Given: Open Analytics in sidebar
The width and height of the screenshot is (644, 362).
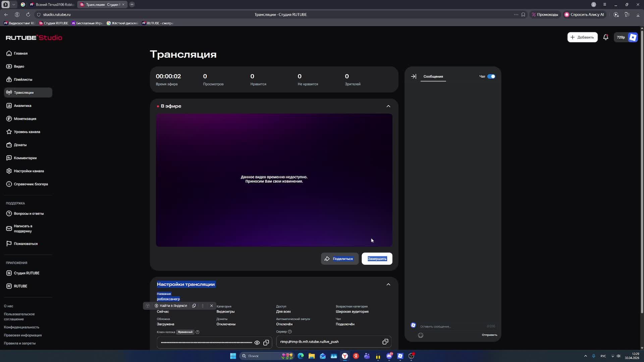Looking at the screenshot, I should pyautogui.click(x=22, y=106).
